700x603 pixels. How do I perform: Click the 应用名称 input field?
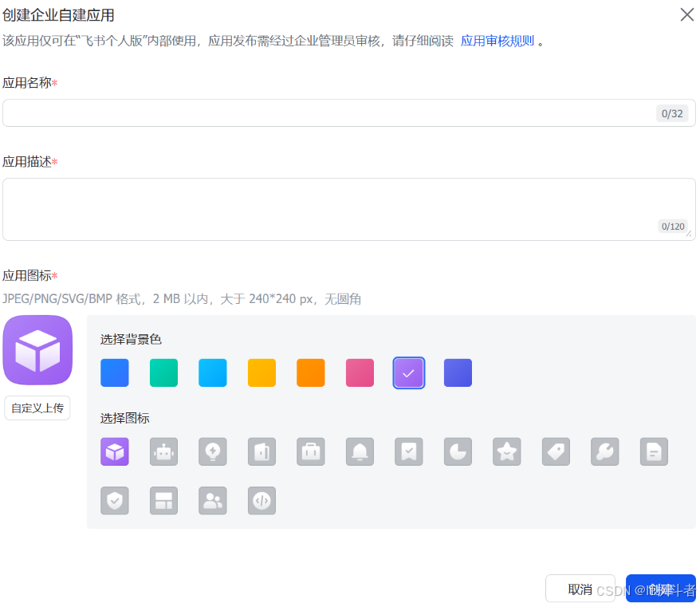pos(347,112)
